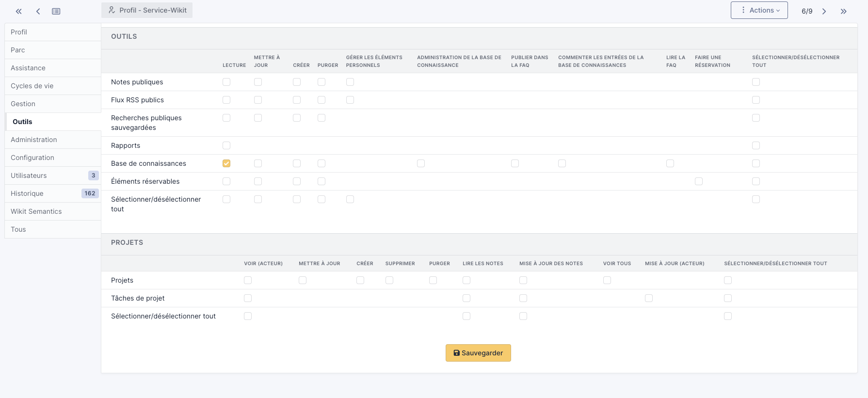The image size is (868, 398).
Task: Jump to last record using double-right arrow
Action: click(844, 11)
